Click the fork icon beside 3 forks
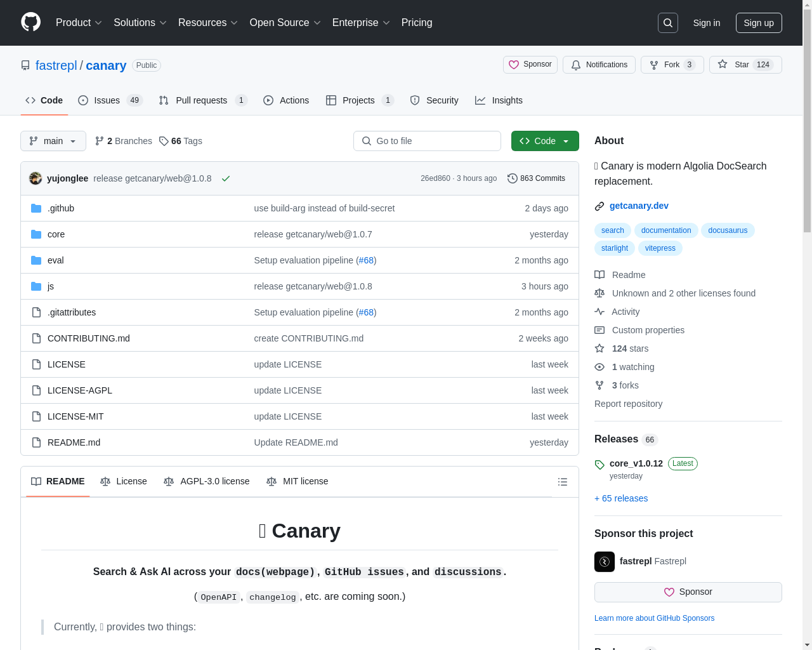Image resolution: width=812 pixels, height=650 pixels. (x=599, y=385)
